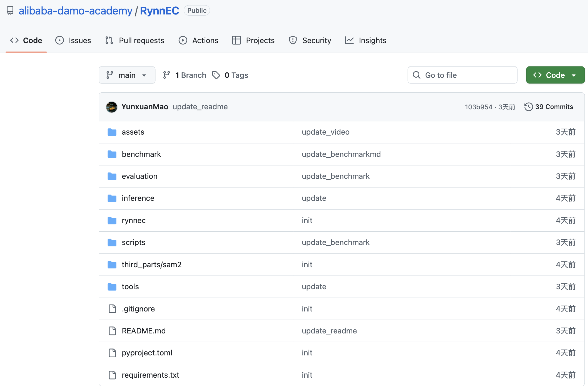The image size is (588, 391).
Task: Click YunxuanMao's avatar image
Action: tap(111, 107)
